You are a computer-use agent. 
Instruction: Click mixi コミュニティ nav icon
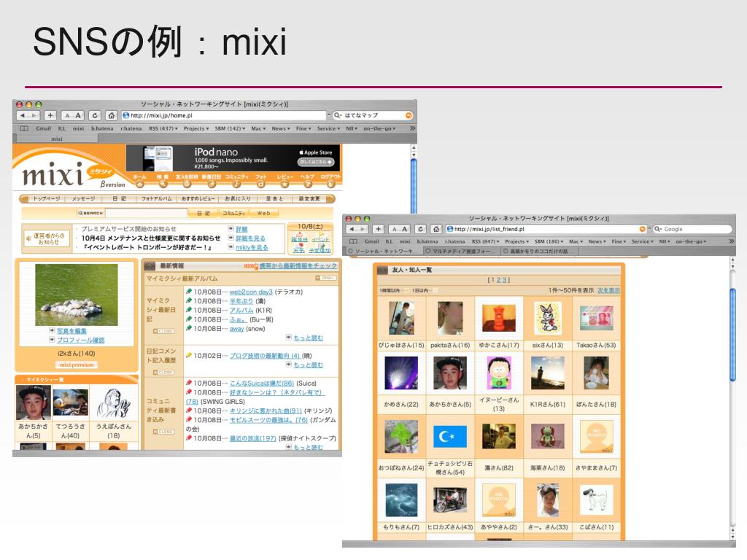click(236, 184)
